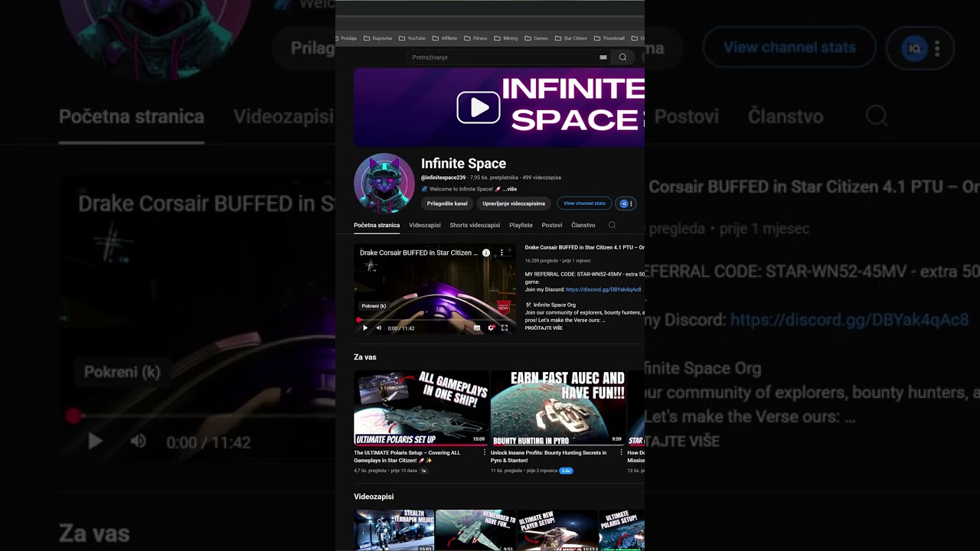Screen dimensions: 980x551
Task: Open the Postovi tab
Action: tap(552, 225)
